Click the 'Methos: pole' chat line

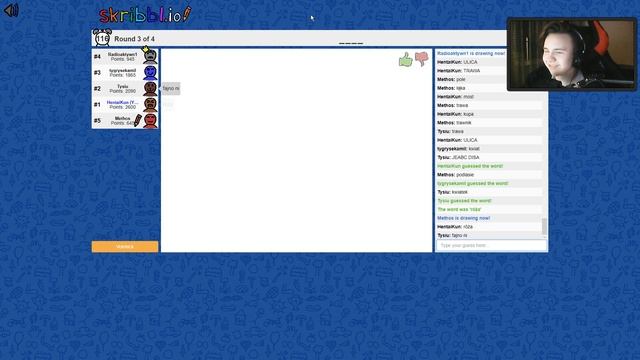point(451,79)
